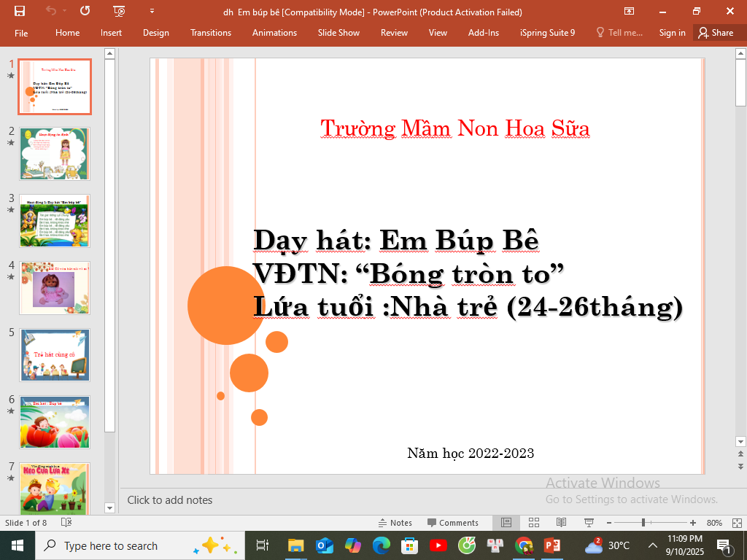Image resolution: width=747 pixels, height=560 pixels.
Task: Toggle Normal view button in status bar
Action: point(506,523)
